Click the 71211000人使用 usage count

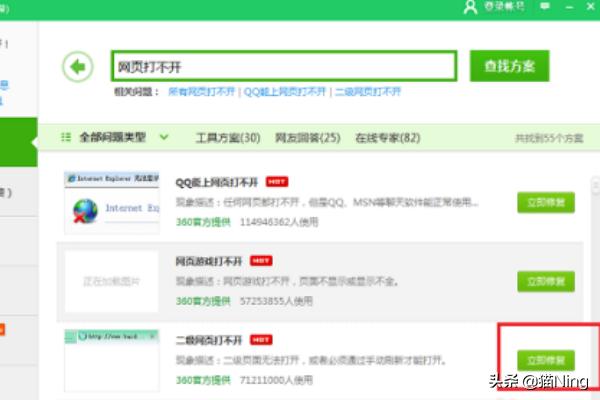point(276,380)
